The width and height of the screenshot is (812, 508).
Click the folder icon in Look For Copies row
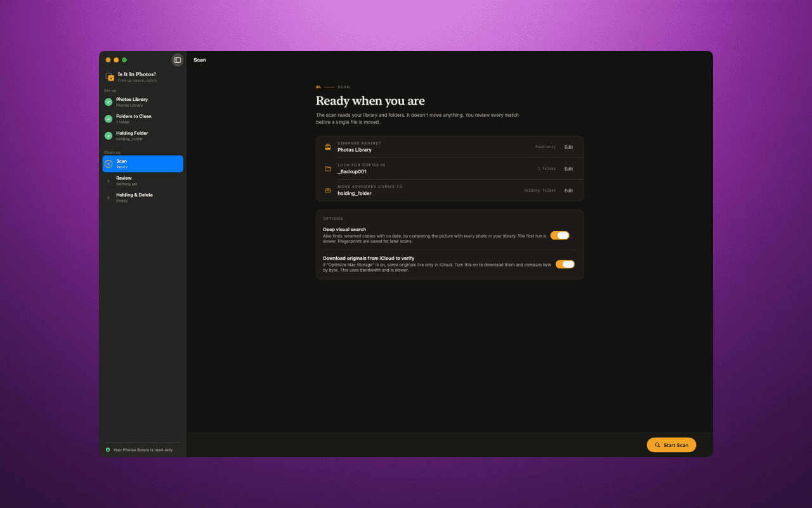tap(328, 169)
